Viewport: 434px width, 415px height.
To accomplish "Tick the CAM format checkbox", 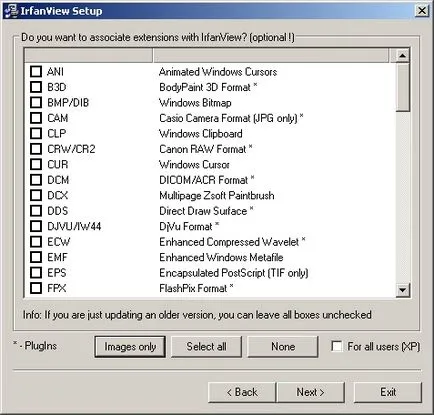I will pos(36,118).
